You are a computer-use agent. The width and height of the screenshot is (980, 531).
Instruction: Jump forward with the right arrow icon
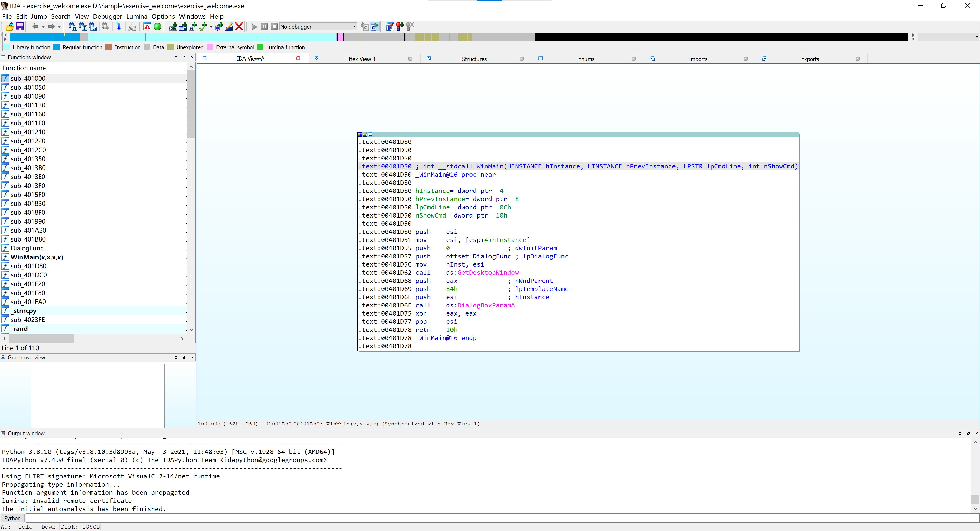pyautogui.click(x=51, y=26)
